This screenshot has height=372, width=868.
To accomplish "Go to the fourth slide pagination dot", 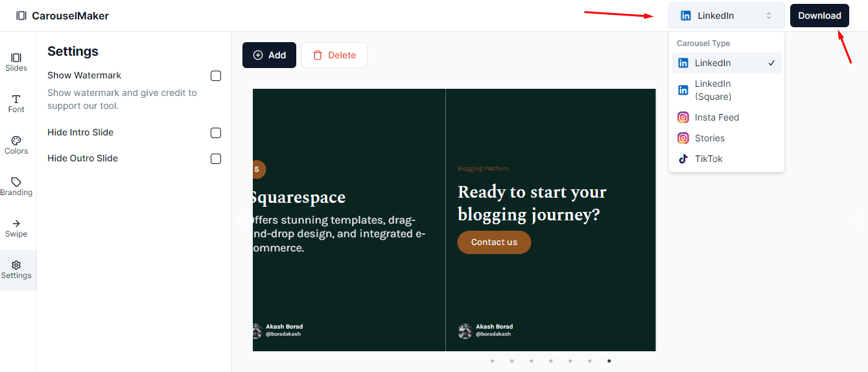I will pos(551,361).
